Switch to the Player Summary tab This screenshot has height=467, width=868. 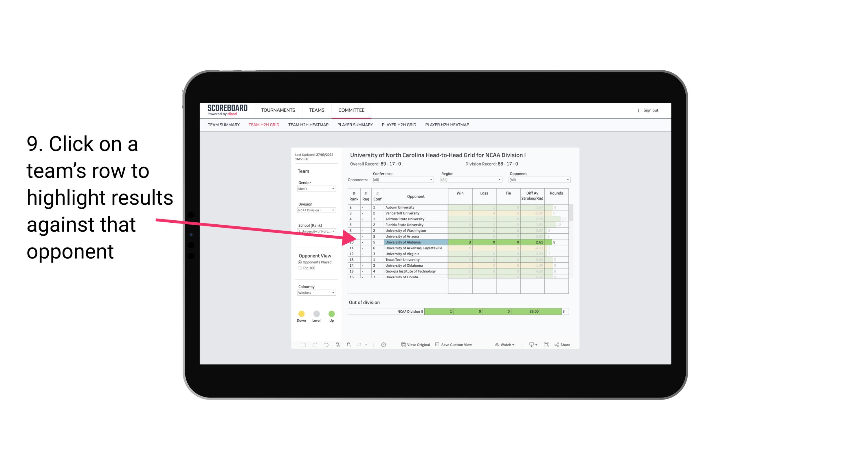(355, 125)
